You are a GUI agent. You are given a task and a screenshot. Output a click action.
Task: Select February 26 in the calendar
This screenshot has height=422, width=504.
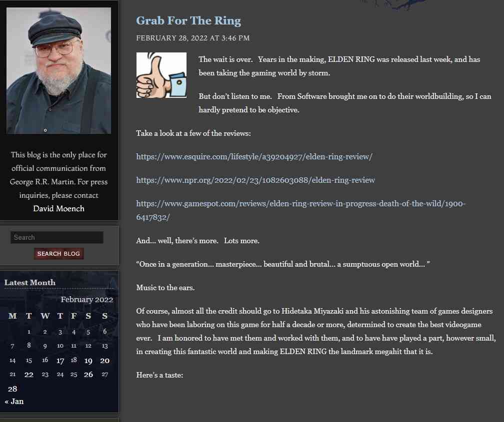pyautogui.click(x=88, y=375)
